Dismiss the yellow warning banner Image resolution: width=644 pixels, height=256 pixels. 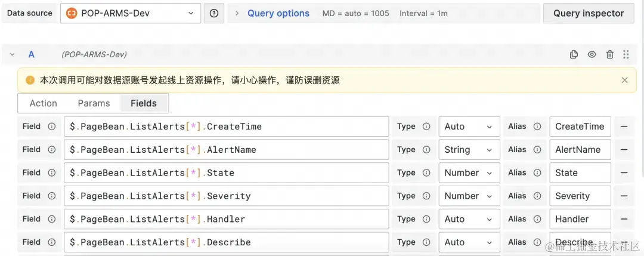(x=624, y=80)
